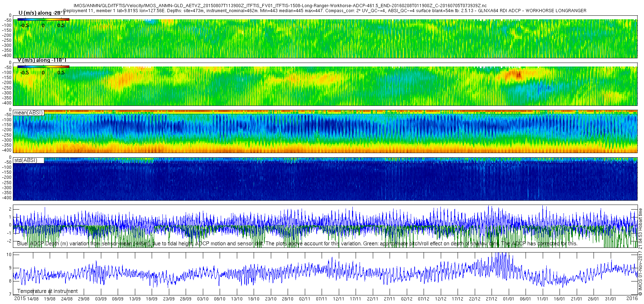Click the '28/09' date tick label

click(x=186, y=299)
